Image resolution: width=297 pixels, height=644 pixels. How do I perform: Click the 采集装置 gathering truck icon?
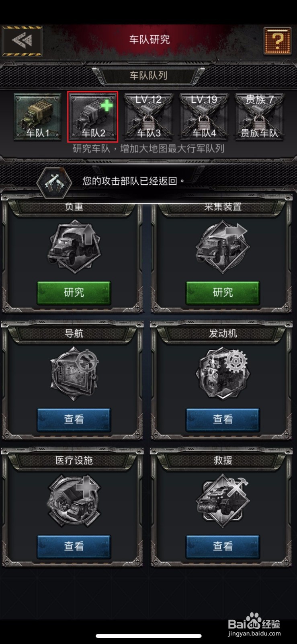click(x=223, y=247)
